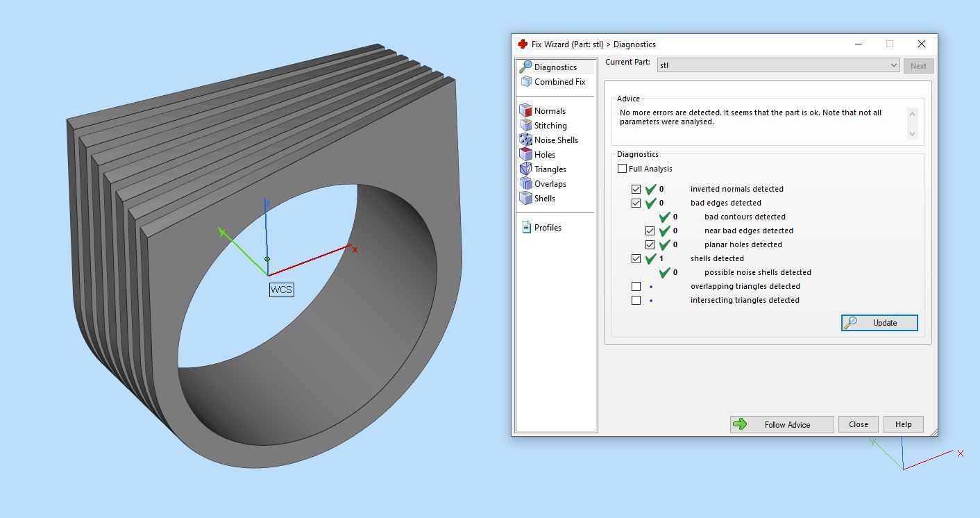The width and height of the screenshot is (980, 518).
Task: Select the Normals fix step icon
Action: coord(526,110)
